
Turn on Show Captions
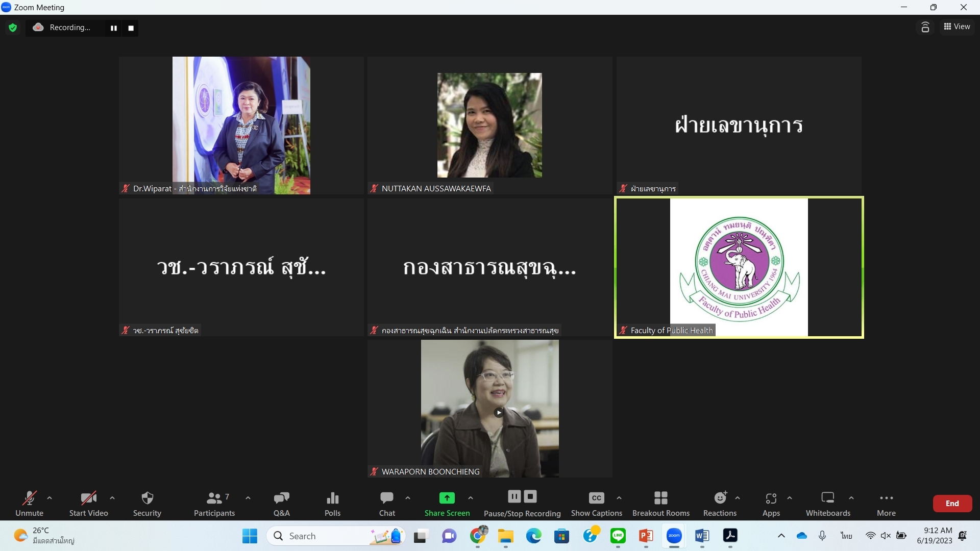click(596, 503)
